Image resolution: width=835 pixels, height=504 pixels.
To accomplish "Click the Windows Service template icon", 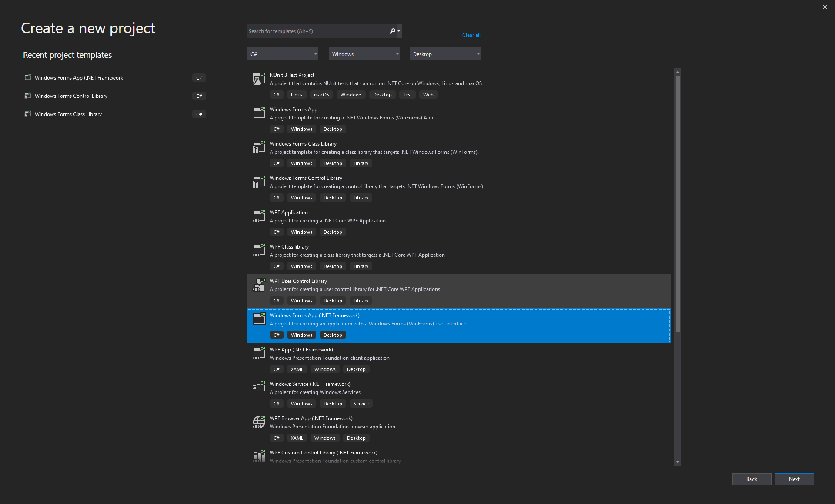I will point(259,387).
